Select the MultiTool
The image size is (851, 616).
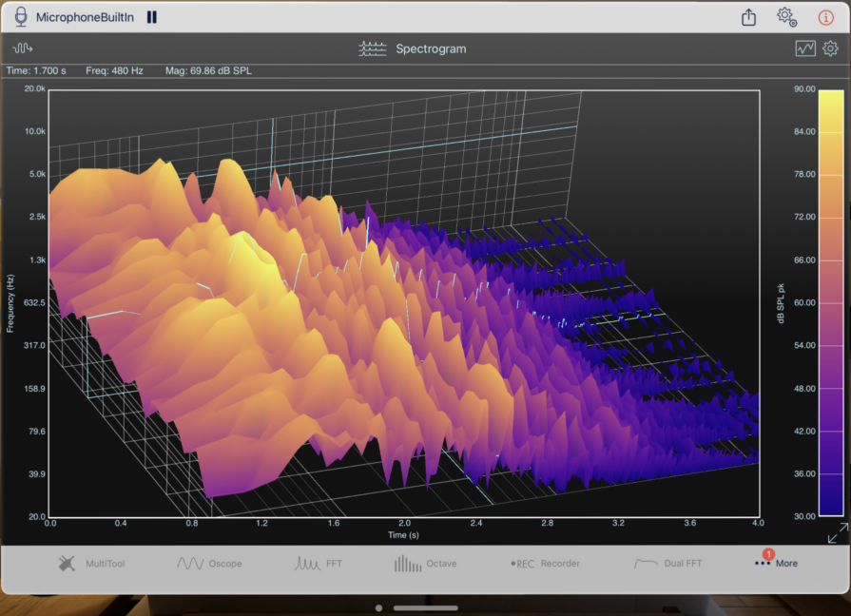point(91,563)
